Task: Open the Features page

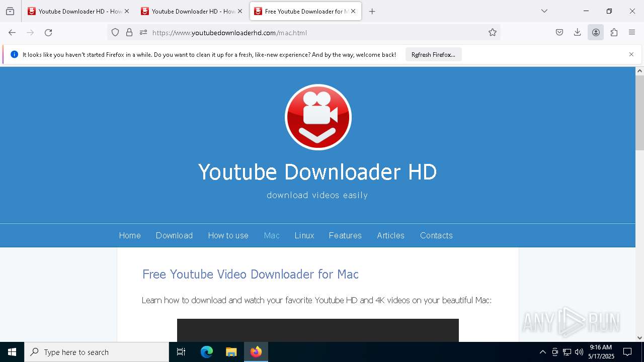Action: click(345, 235)
